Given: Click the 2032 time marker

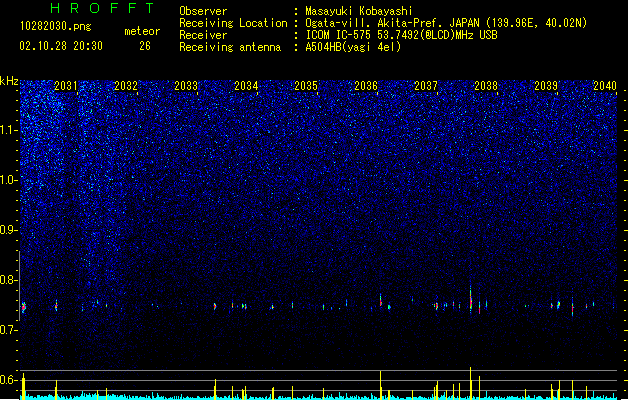Looking at the screenshot, I should (126, 86).
